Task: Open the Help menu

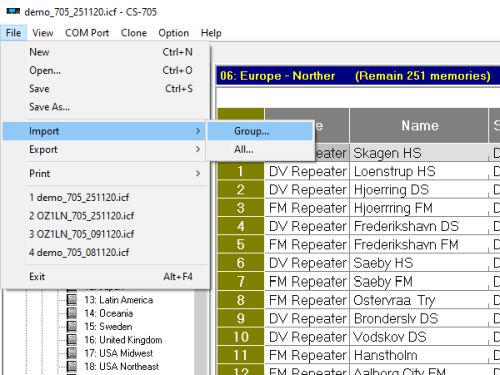Action: [x=211, y=33]
